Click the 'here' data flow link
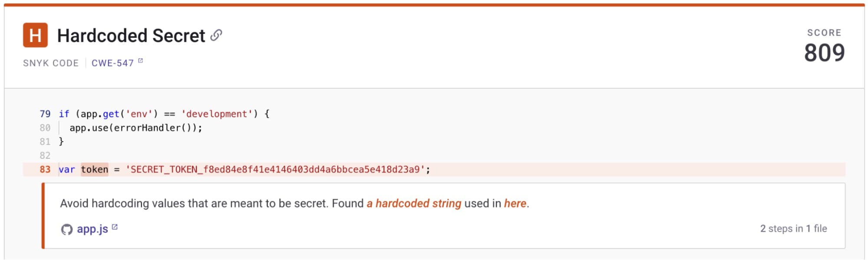Viewport: 868px width, 260px height. click(x=515, y=203)
